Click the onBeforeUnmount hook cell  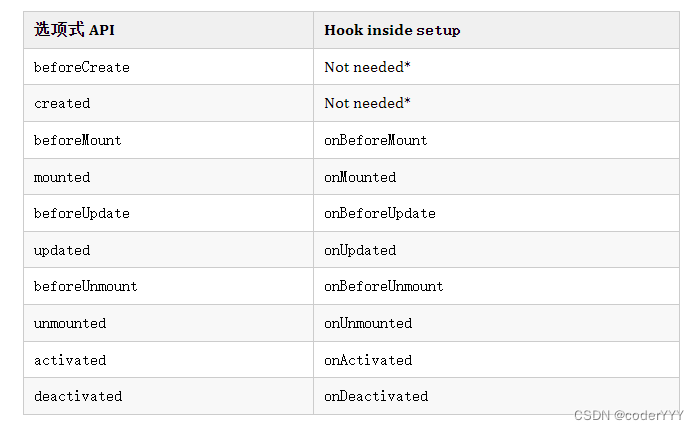pos(384,286)
